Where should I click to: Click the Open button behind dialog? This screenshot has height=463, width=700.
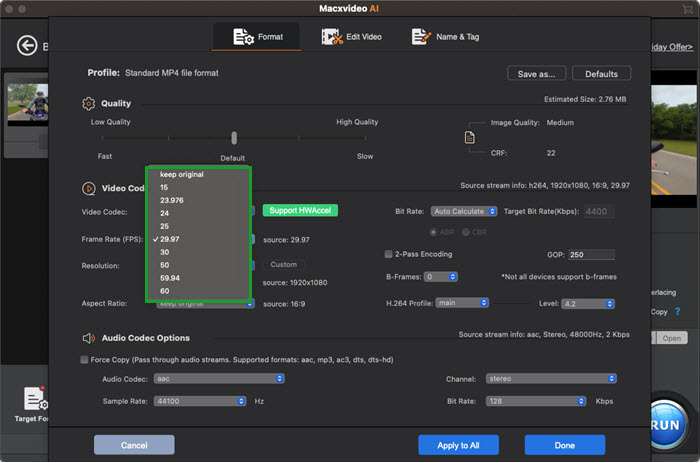(x=671, y=338)
